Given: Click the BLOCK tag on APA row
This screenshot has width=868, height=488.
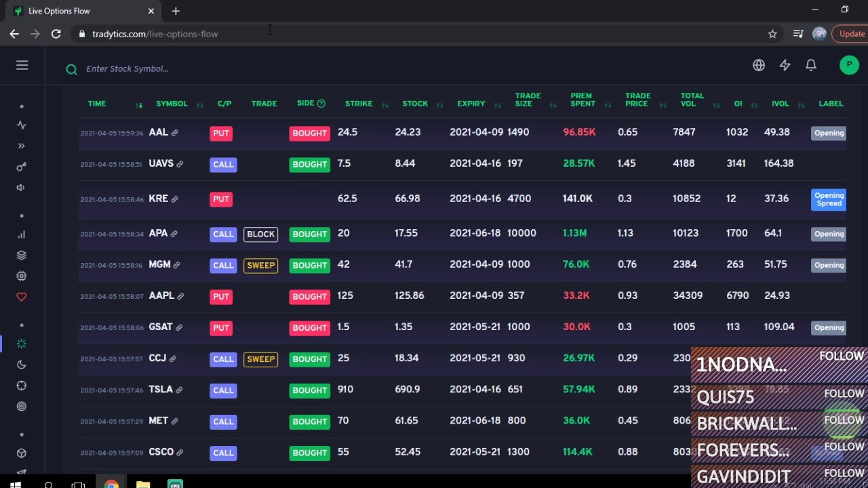Looking at the screenshot, I should [x=261, y=235].
